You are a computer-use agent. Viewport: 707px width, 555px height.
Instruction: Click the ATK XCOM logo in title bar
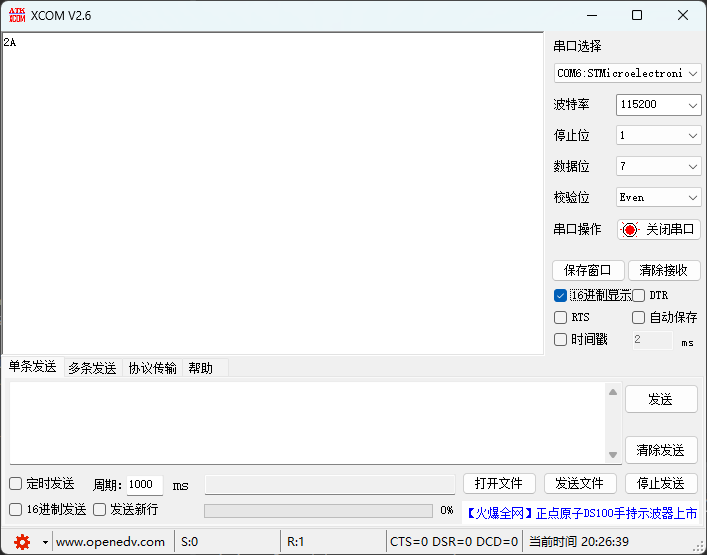point(17,15)
